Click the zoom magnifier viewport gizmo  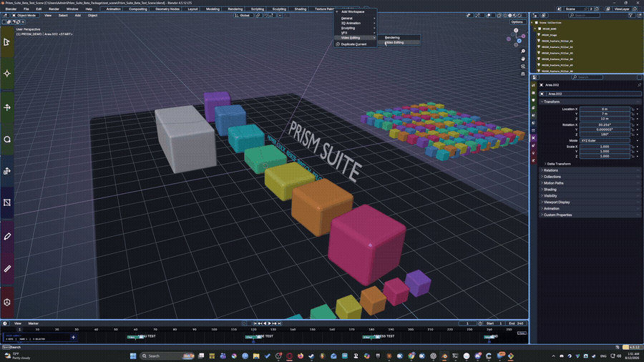(x=523, y=52)
